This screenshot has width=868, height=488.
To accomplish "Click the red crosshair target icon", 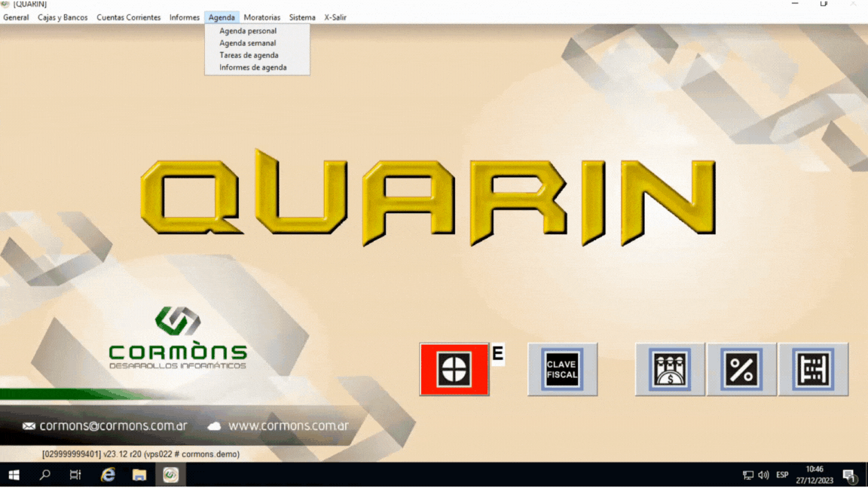I will (454, 370).
